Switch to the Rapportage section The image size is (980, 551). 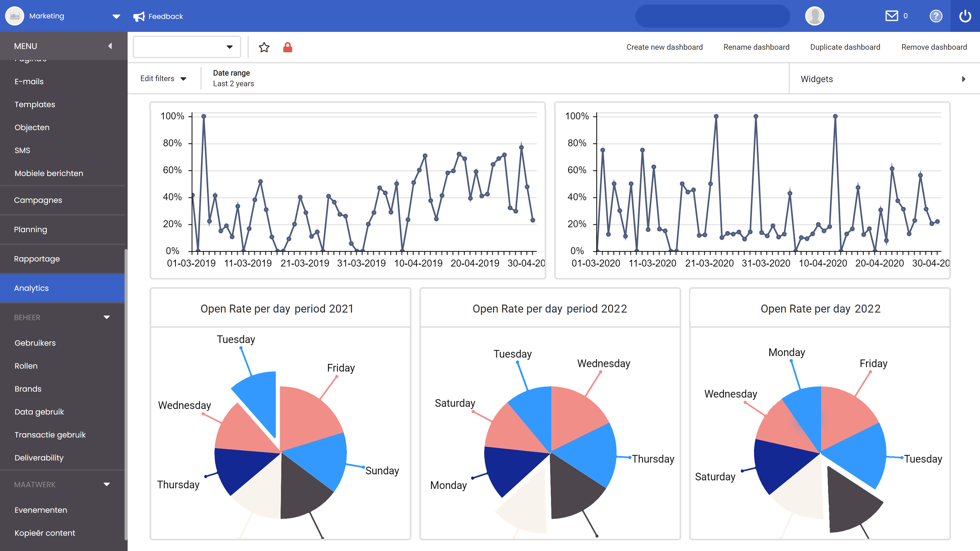click(x=36, y=259)
